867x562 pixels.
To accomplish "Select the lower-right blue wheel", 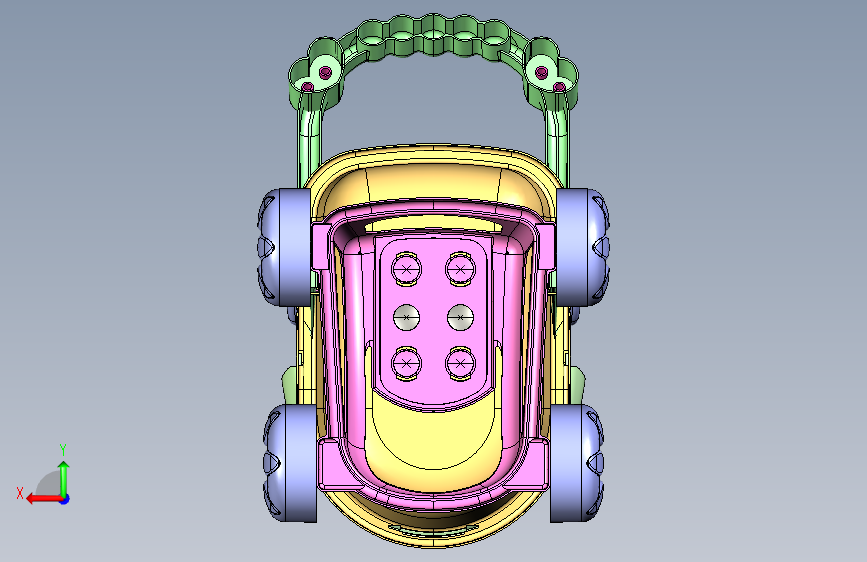I will click(576, 462).
